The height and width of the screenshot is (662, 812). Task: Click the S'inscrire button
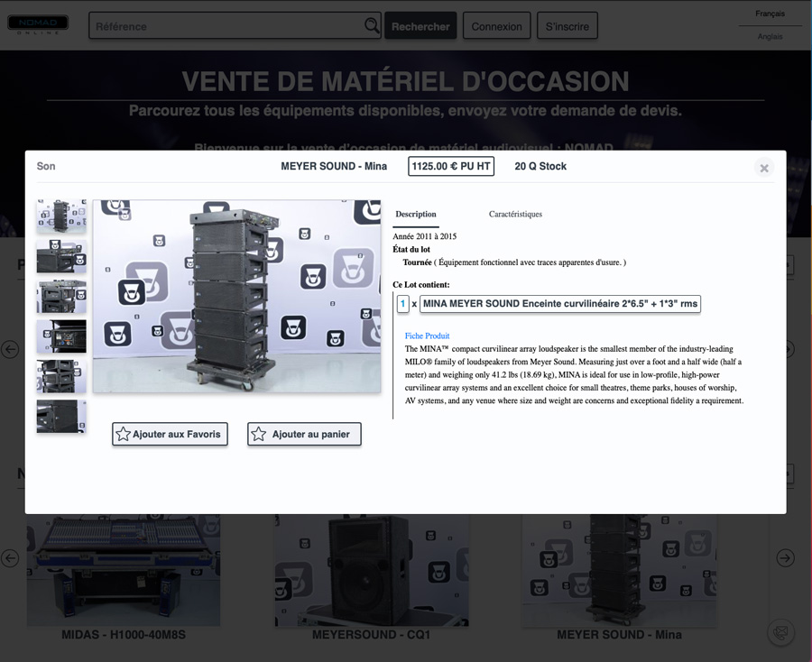(x=567, y=26)
